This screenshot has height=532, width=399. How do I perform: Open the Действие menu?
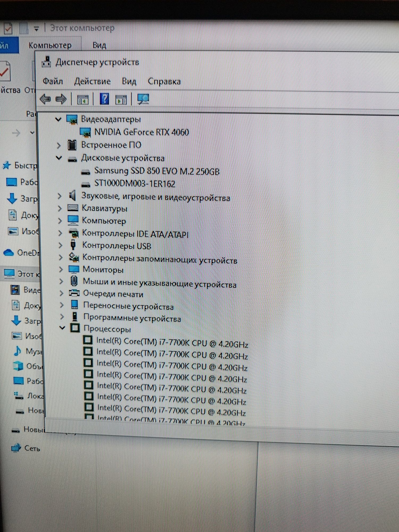(92, 81)
